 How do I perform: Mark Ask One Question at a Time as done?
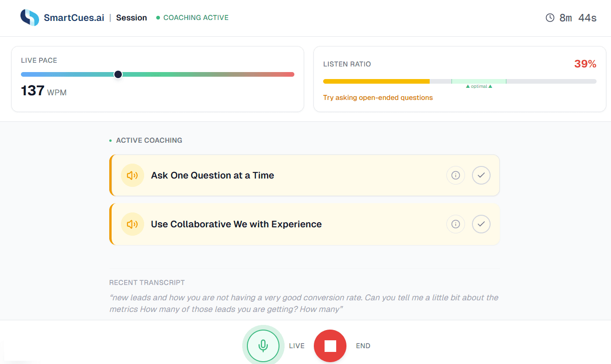pyautogui.click(x=481, y=175)
